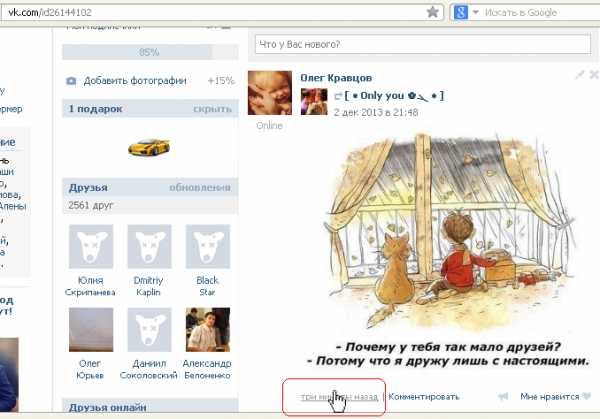Share post with megaphone icon

(503, 397)
